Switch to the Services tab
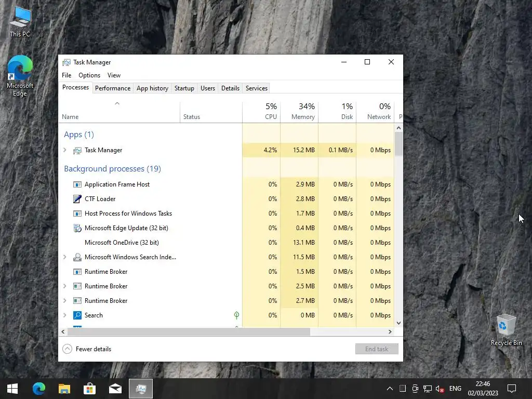The image size is (532, 399). click(257, 88)
